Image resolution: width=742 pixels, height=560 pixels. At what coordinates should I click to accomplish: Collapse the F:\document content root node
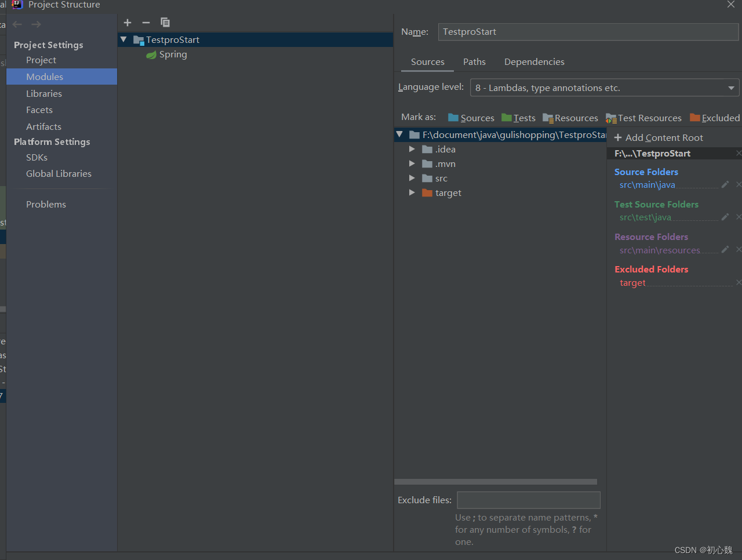[399, 134]
